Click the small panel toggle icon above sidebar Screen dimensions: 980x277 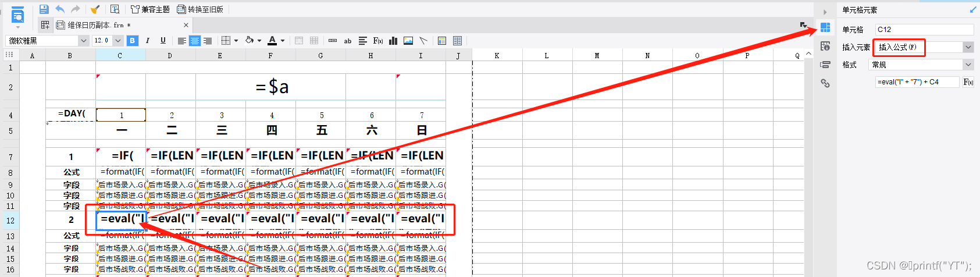click(803, 25)
